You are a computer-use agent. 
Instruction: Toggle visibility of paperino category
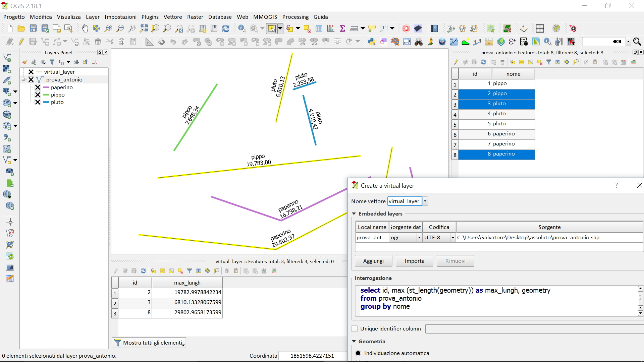pos(38,87)
